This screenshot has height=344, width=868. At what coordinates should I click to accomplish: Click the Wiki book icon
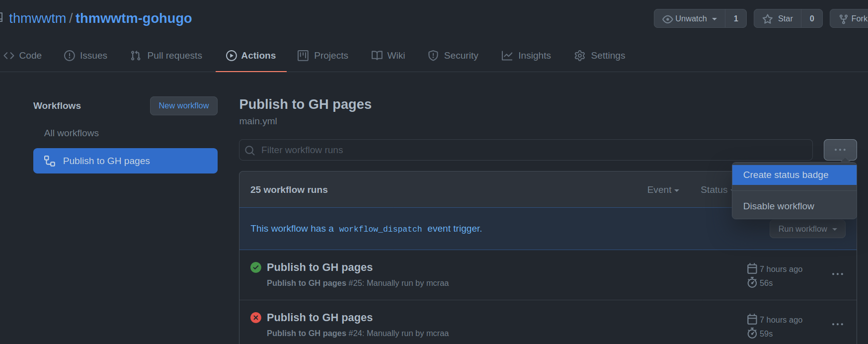377,56
